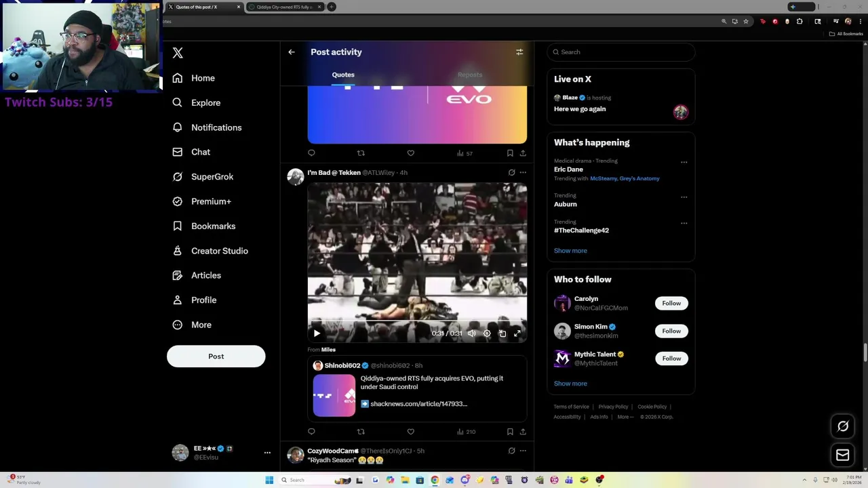Toggle picture-in-picture on wrestling video
The image size is (868, 488).
(502, 333)
